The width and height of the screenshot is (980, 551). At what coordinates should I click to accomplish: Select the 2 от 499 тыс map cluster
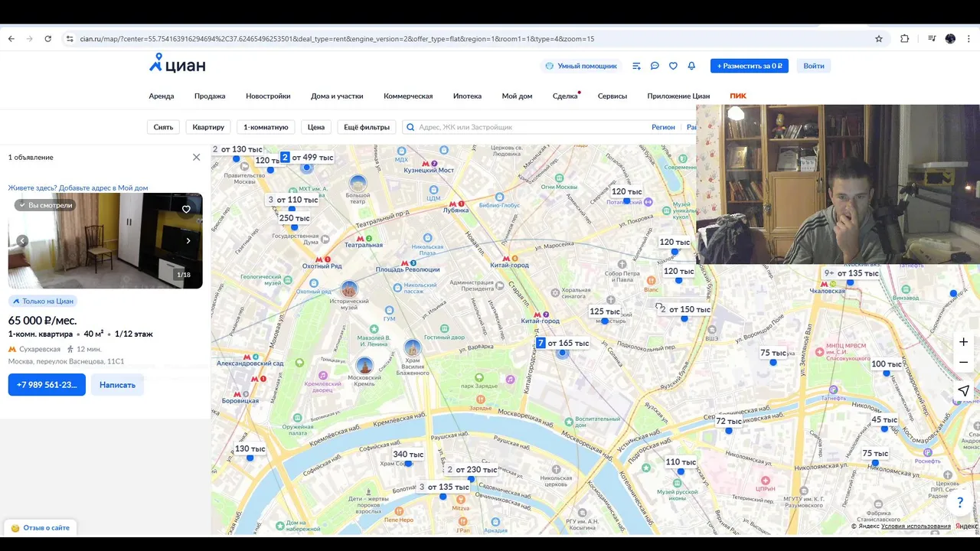(x=307, y=158)
